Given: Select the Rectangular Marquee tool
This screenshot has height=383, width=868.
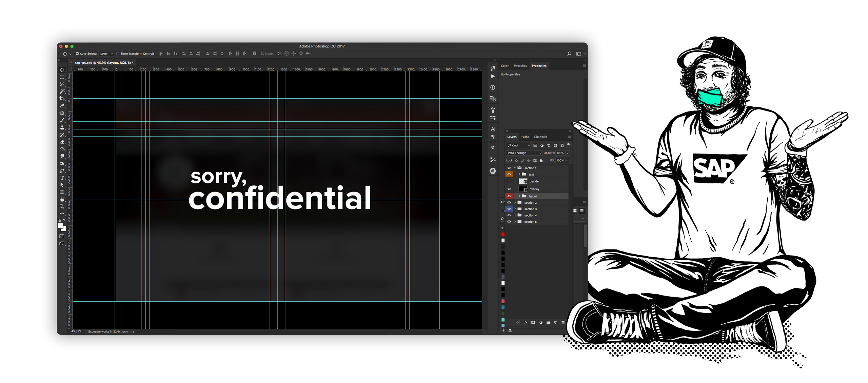Looking at the screenshot, I should point(62,77).
